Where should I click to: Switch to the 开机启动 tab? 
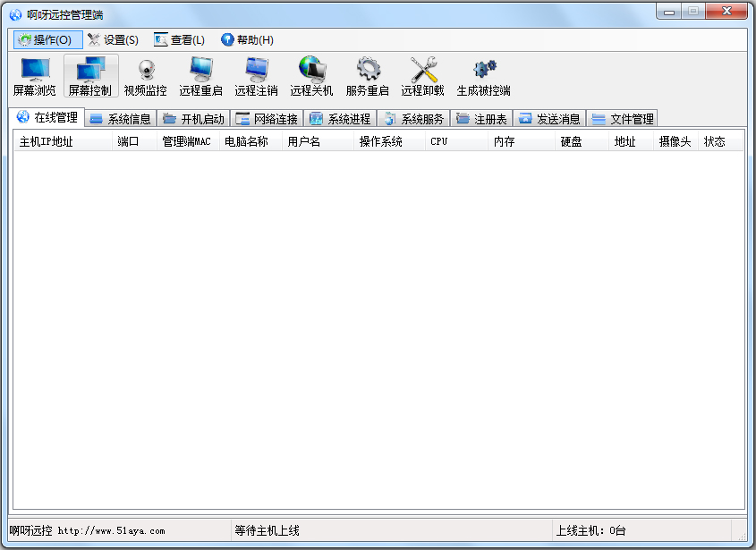(194, 119)
